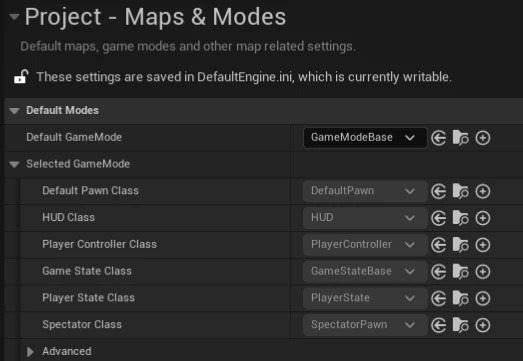This screenshot has height=361, width=523.
Task: Browse to Game State Class asset
Action: (x=461, y=272)
